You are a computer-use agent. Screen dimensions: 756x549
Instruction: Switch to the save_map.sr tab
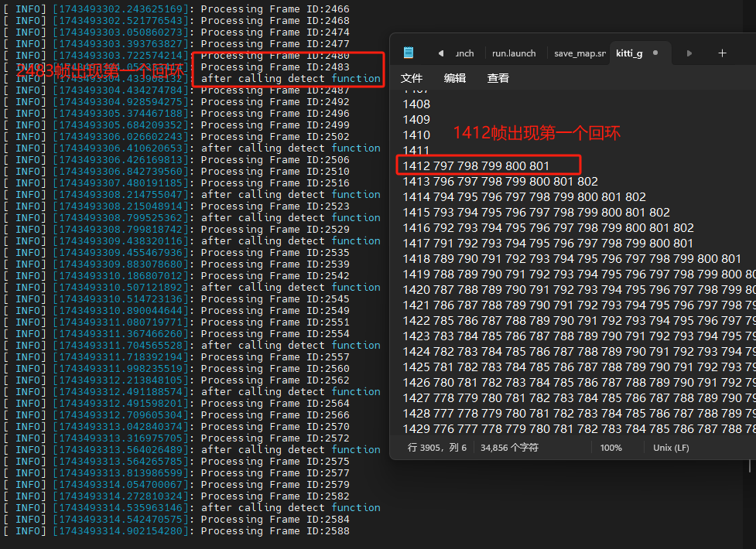pos(579,53)
